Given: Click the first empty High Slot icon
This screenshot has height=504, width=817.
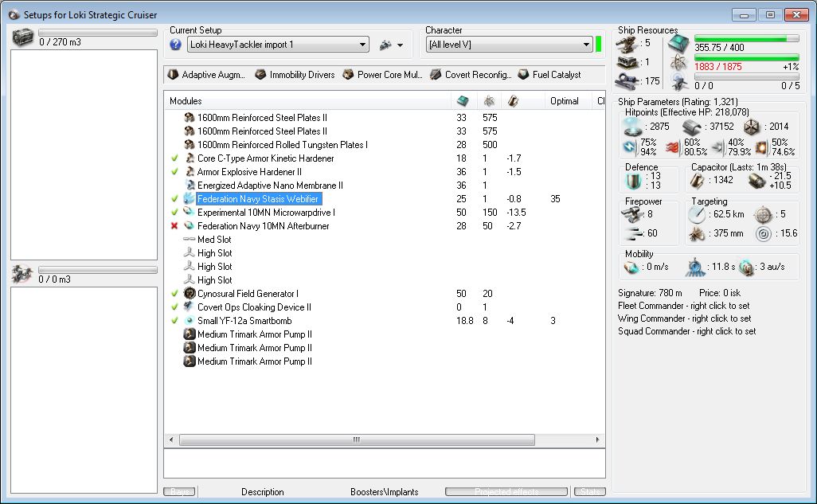Looking at the screenshot, I should (190, 252).
